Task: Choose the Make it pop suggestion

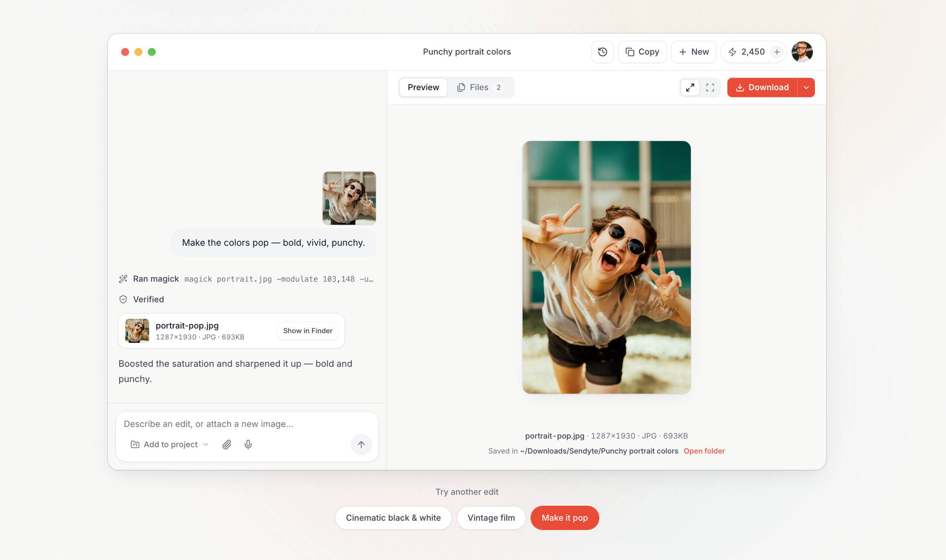Action: [565, 518]
